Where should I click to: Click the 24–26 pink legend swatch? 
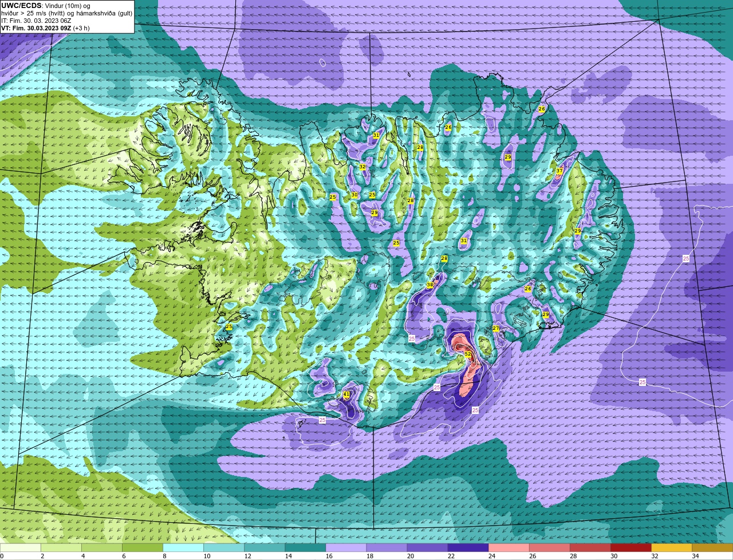tap(509, 548)
